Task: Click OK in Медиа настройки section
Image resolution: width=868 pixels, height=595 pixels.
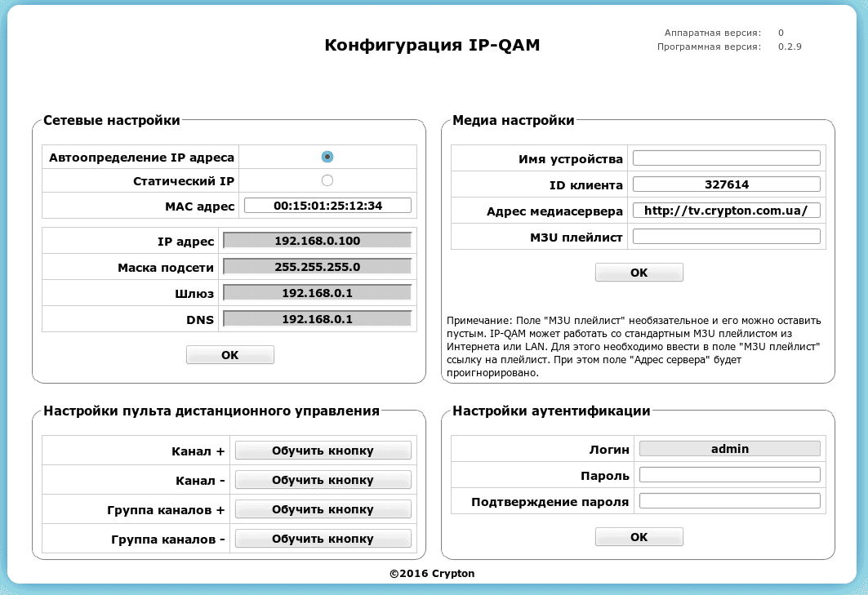Action: [639, 272]
